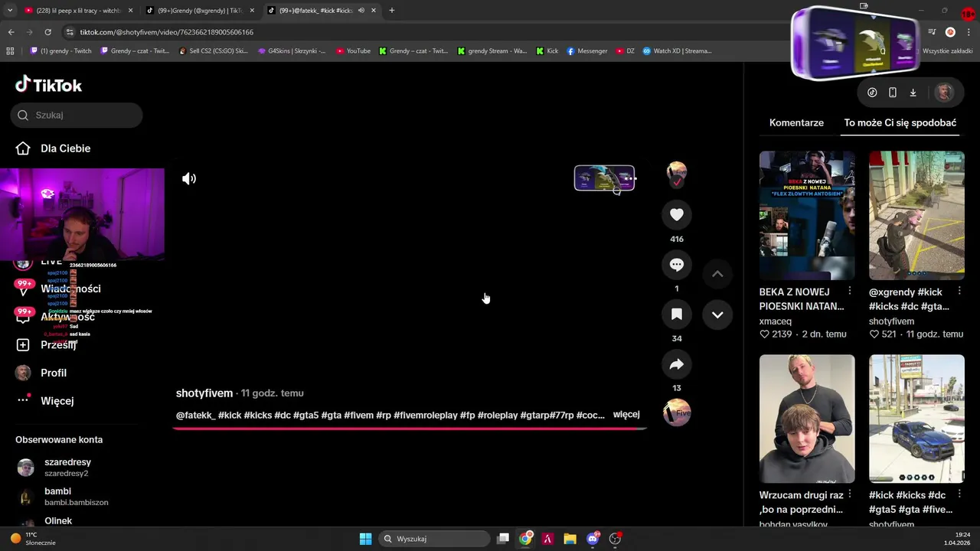This screenshot has height=551, width=980.
Task: Open the Profil page
Action: coord(42,373)
